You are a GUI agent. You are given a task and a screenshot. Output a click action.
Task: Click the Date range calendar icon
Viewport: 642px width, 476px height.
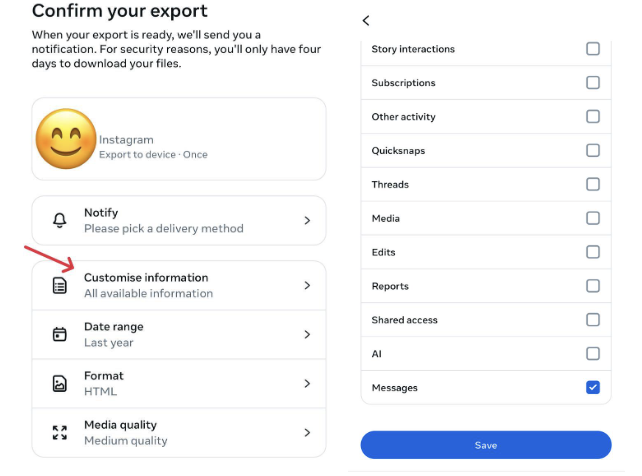tap(59, 334)
